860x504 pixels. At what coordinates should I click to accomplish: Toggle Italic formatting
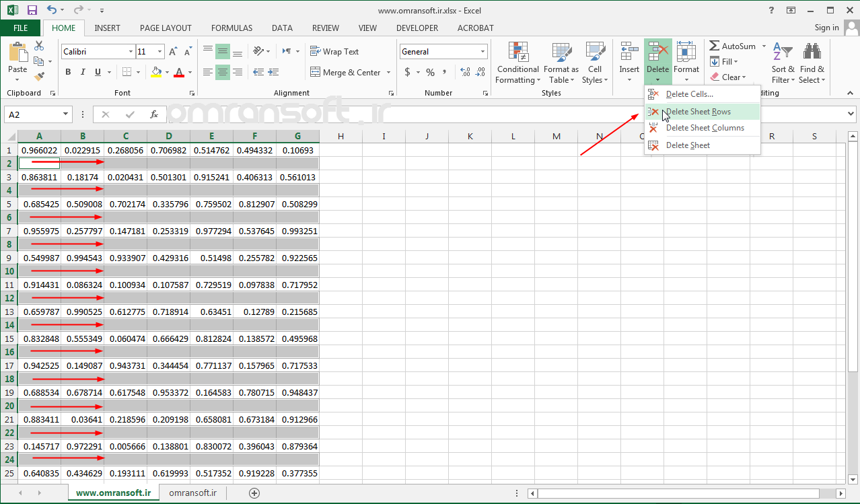pyautogui.click(x=83, y=72)
